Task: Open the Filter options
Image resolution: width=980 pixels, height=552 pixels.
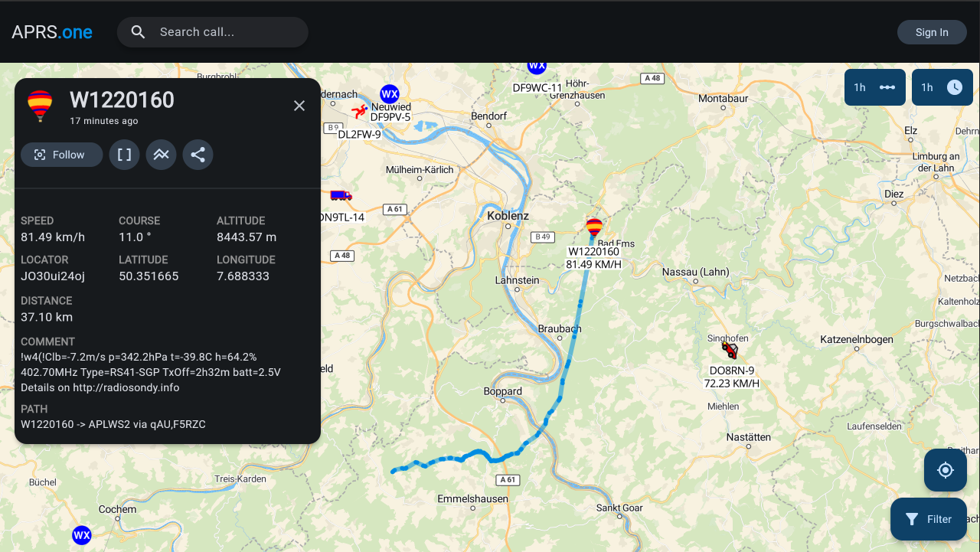Action: pyautogui.click(x=928, y=519)
